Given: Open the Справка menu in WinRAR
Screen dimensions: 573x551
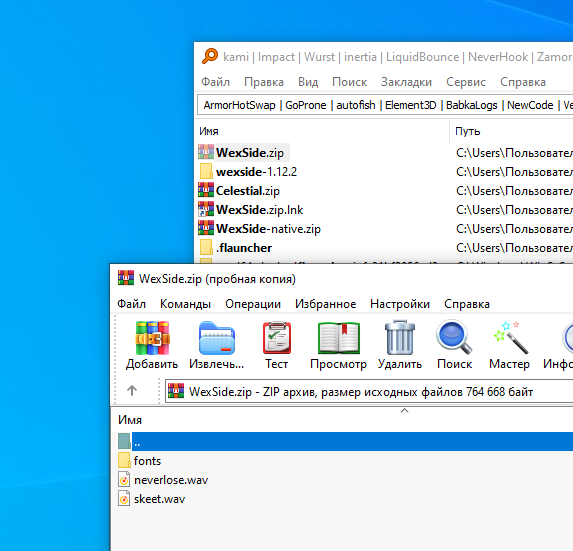Looking at the screenshot, I should point(467,304).
